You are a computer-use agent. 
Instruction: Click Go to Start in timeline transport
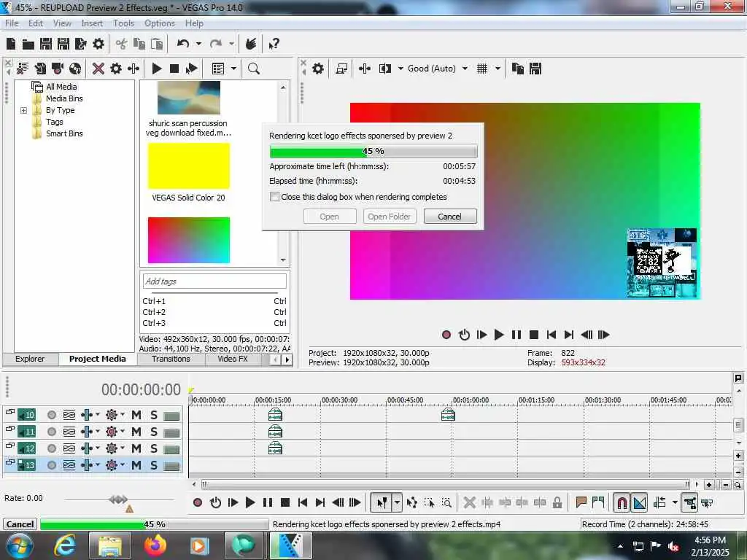303,502
